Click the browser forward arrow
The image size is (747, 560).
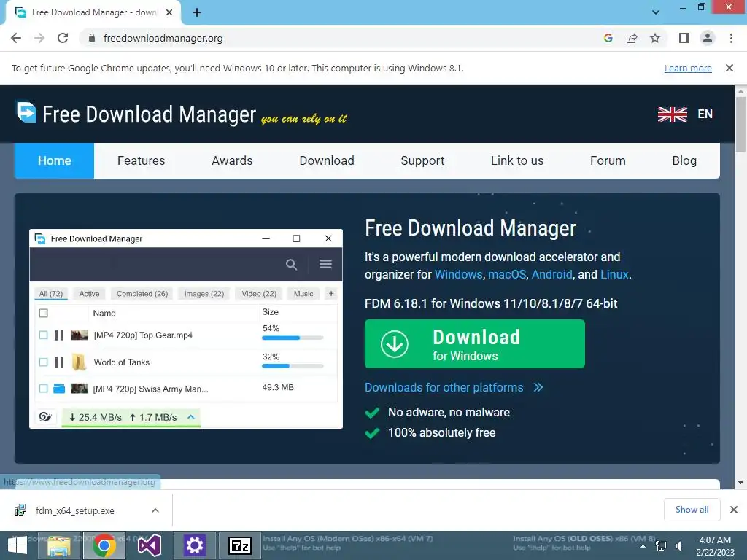pyautogui.click(x=39, y=38)
